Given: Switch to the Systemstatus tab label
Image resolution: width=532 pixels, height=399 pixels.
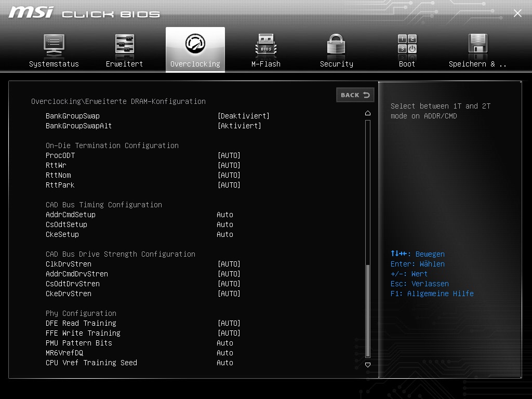Looking at the screenshot, I should (54, 64).
